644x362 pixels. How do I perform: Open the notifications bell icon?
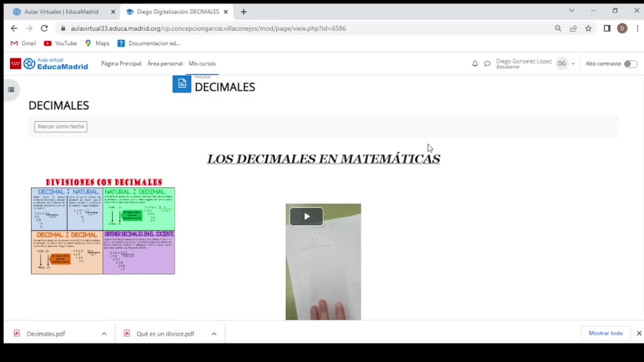pyautogui.click(x=475, y=64)
